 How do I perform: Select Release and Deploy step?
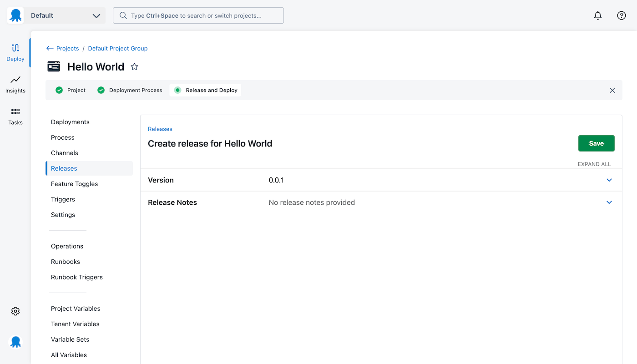[x=206, y=90]
